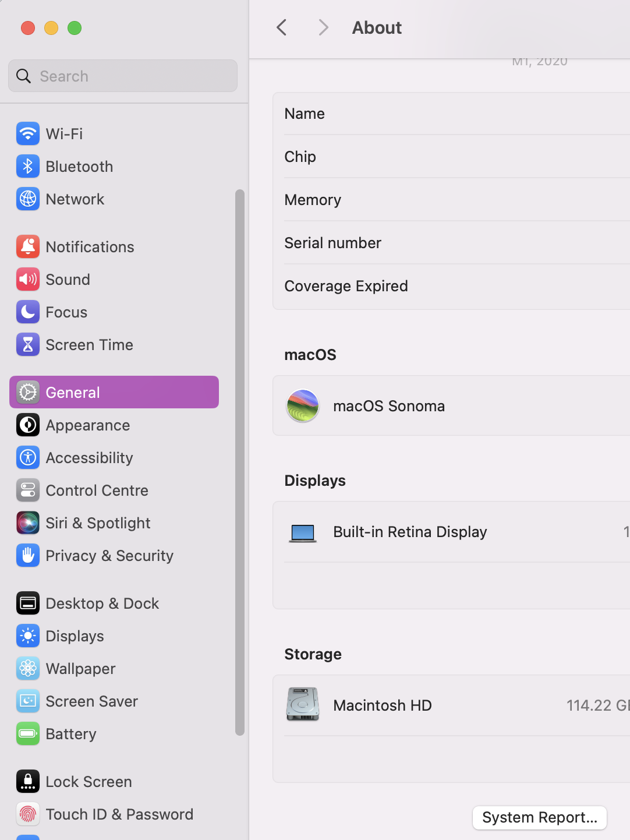
Task: Click the Control Centre icon
Action: click(28, 490)
